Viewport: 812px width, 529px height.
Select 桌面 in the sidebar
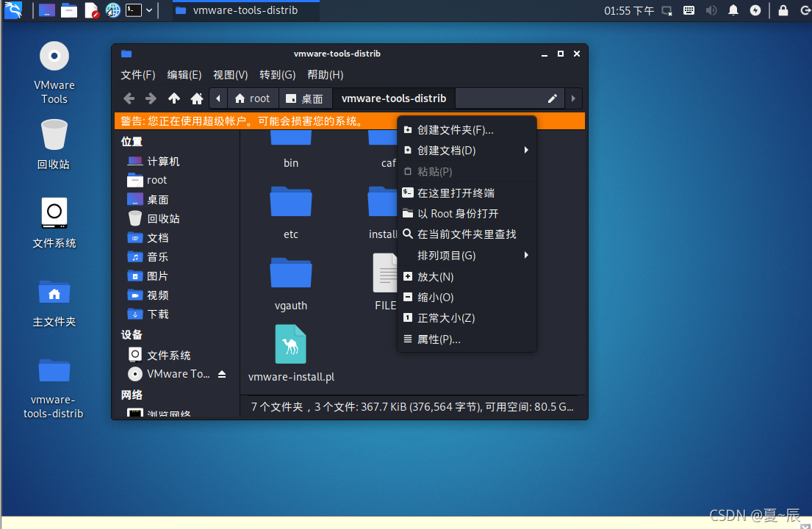148,200
